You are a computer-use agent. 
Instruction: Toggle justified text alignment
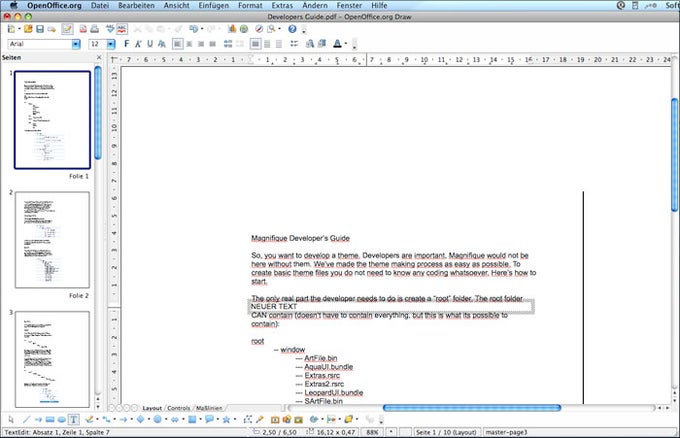(212, 44)
